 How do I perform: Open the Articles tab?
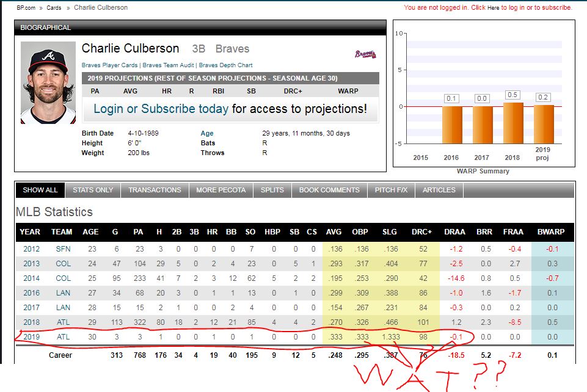pyautogui.click(x=439, y=190)
